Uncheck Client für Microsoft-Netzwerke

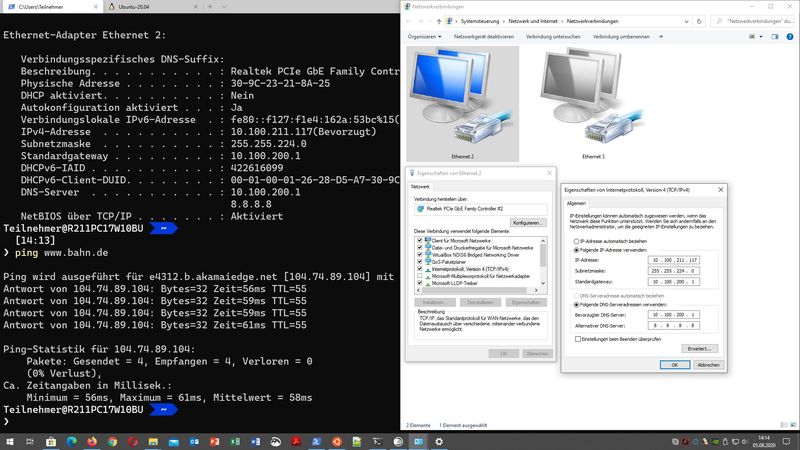(420, 240)
